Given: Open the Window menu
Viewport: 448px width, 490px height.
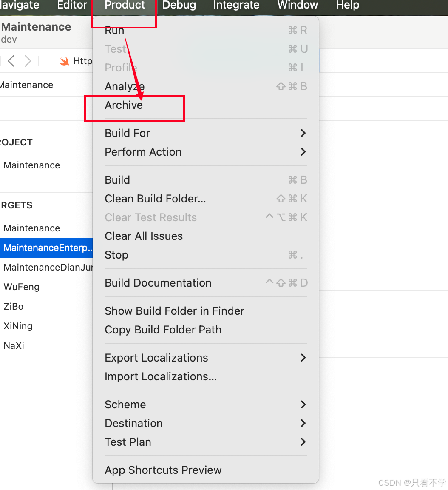Looking at the screenshot, I should tap(298, 5).
